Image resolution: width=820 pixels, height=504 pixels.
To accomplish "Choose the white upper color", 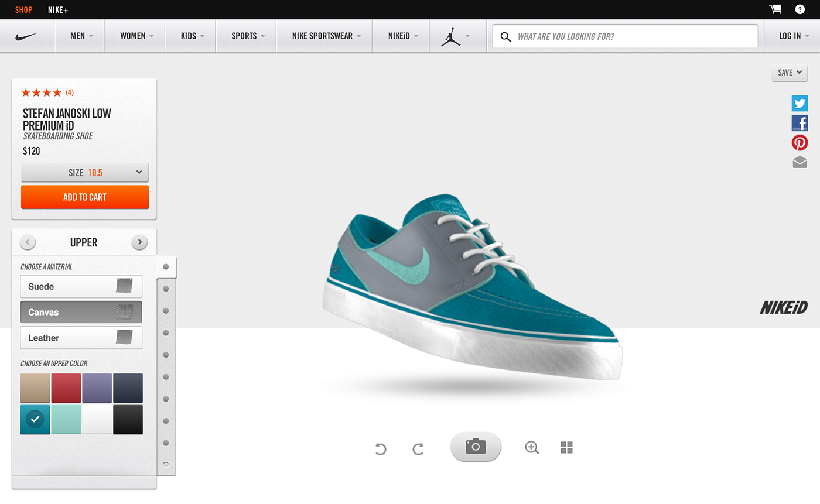I will tap(97, 420).
